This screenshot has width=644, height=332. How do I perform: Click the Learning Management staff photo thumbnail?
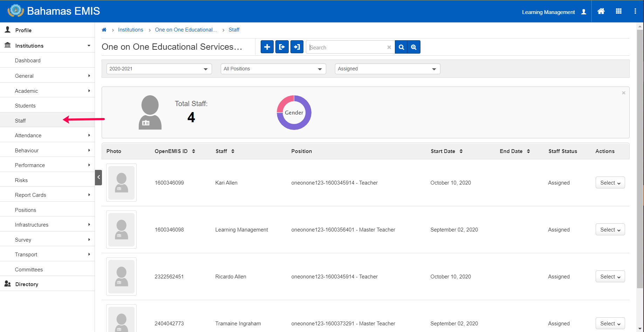coord(121,230)
